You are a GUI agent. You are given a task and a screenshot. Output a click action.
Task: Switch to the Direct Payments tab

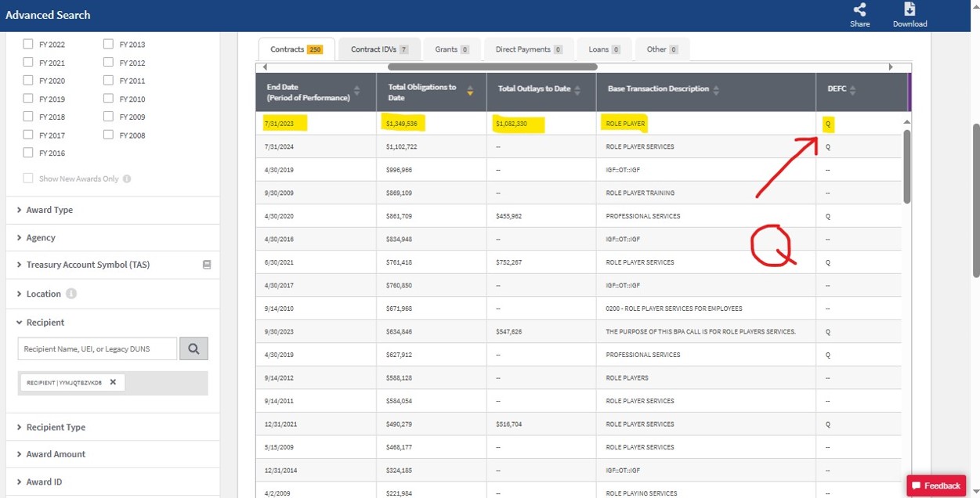tap(529, 49)
